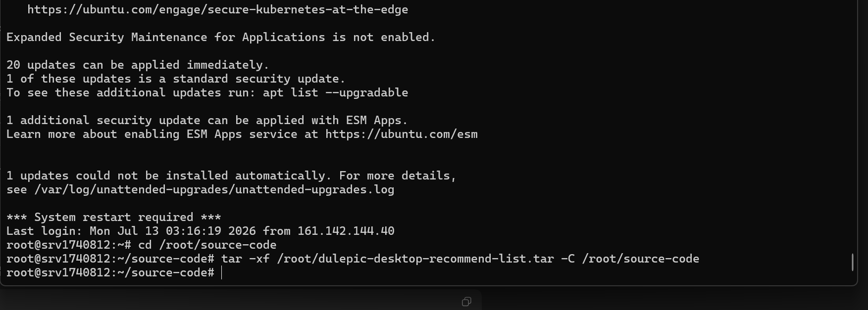Click the 'cd /root/source-code' command
Image resolution: width=868 pixels, height=310 pixels.
tap(207, 245)
